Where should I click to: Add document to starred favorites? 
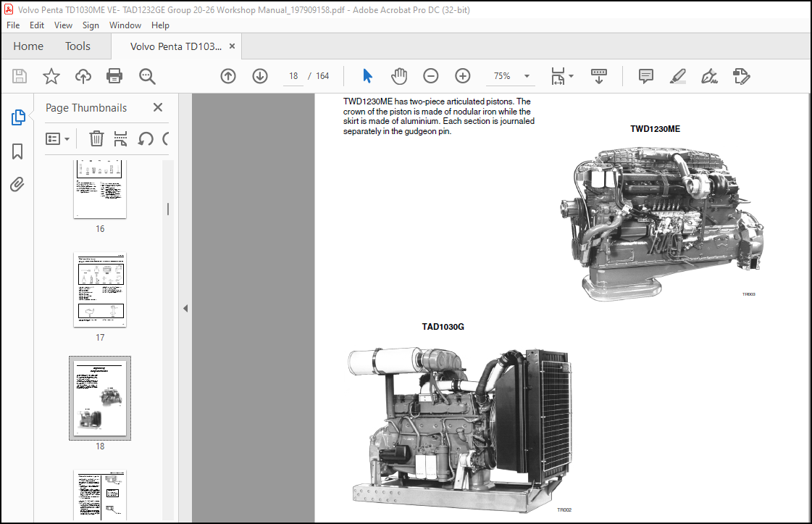point(51,76)
